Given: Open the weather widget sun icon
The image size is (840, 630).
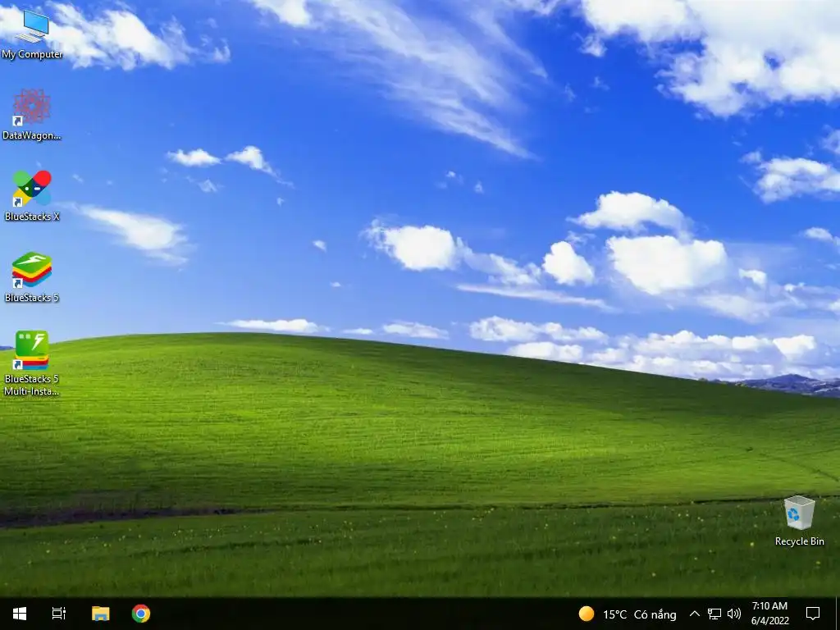Looking at the screenshot, I should tap(586, 614).
